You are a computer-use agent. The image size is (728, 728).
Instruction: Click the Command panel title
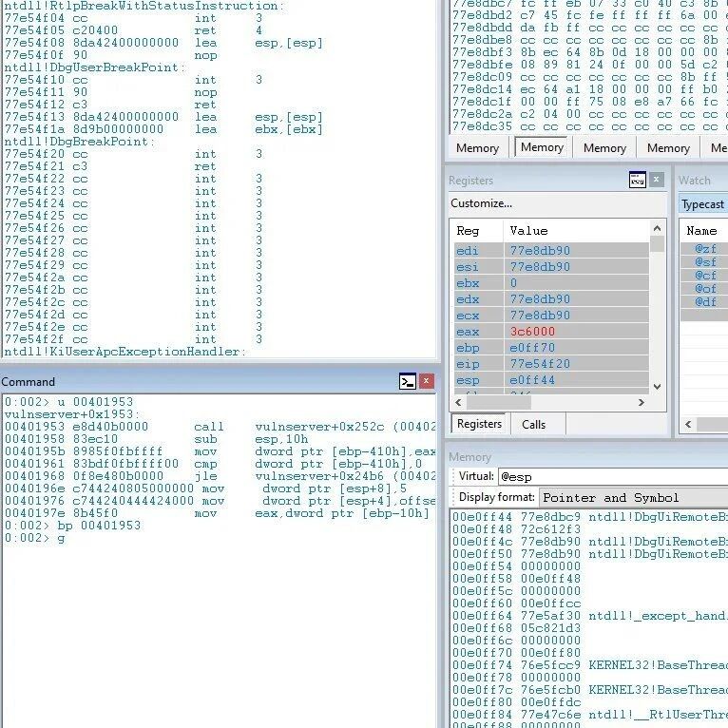coord(28,382)
